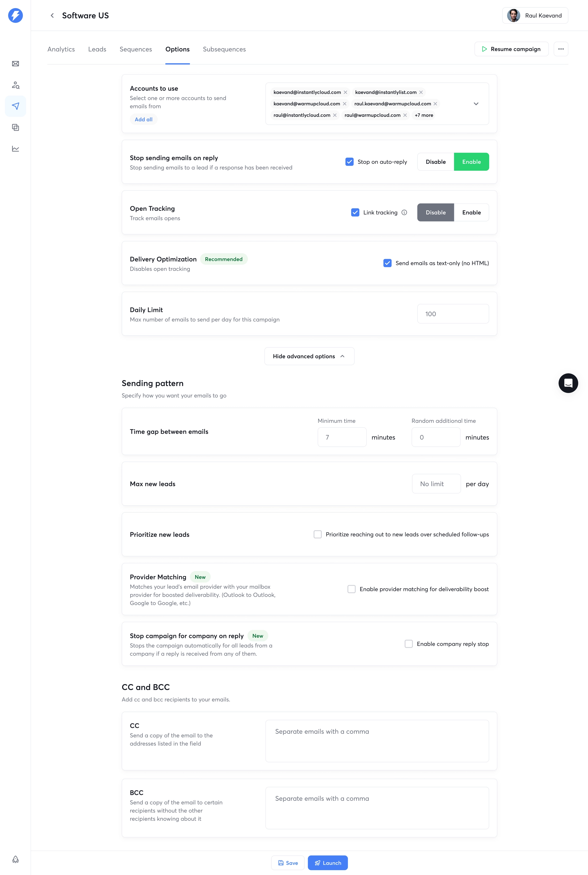
Task: Click the Instantly lightning logo
Action: coord(16,16)
